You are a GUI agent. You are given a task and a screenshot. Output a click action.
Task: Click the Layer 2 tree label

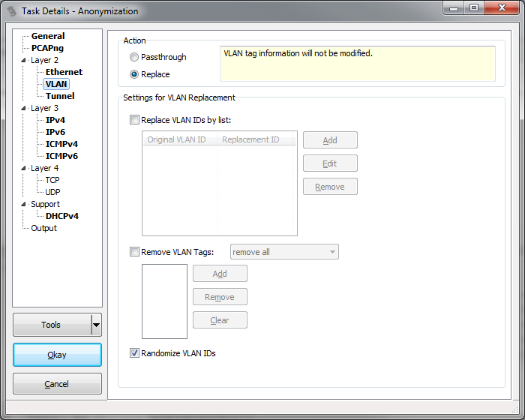click(44, 60)
